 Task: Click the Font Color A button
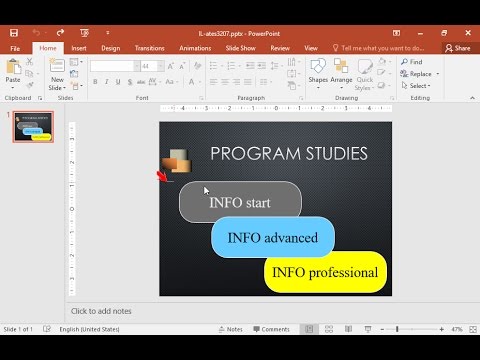pos(192,82)
